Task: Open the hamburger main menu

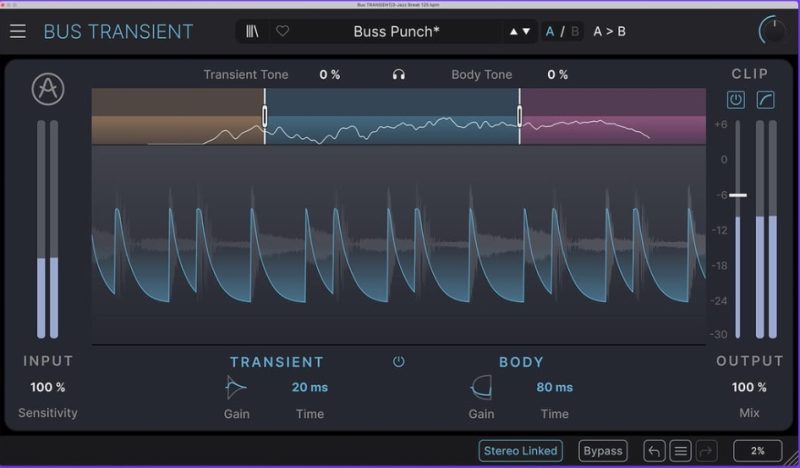Action: click(x=18, y=32)
